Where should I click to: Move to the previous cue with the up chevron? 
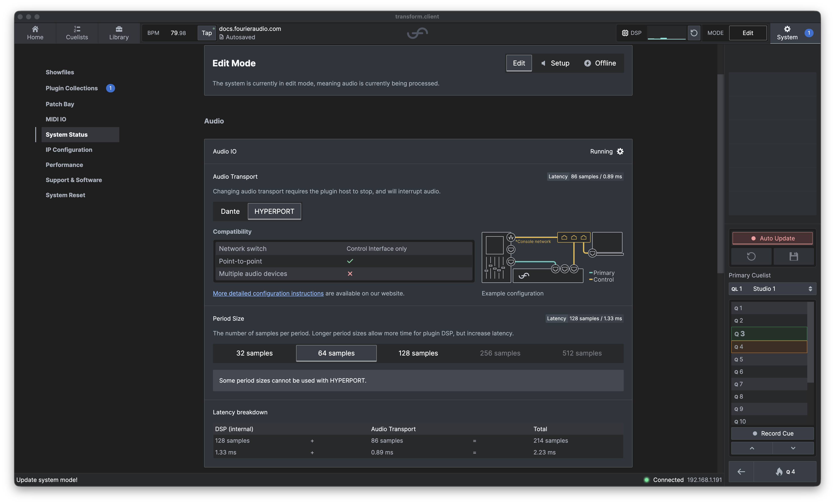[752, 448]
